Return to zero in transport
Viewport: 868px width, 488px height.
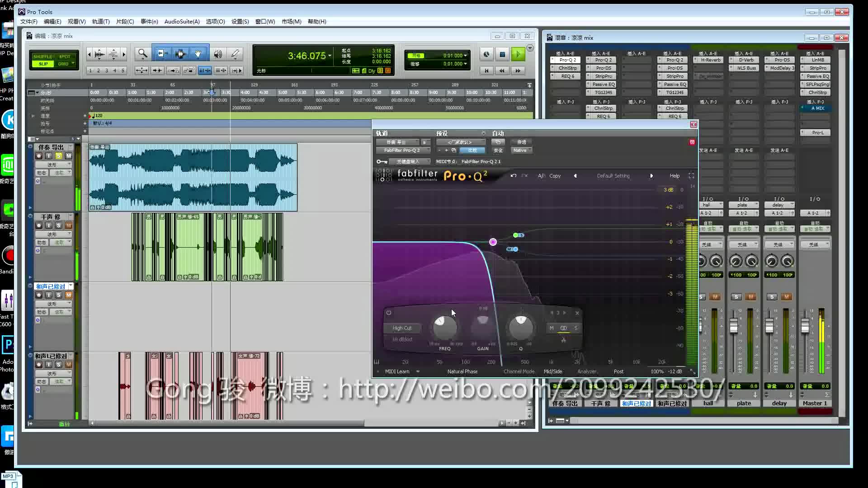[x=486, y=70]
